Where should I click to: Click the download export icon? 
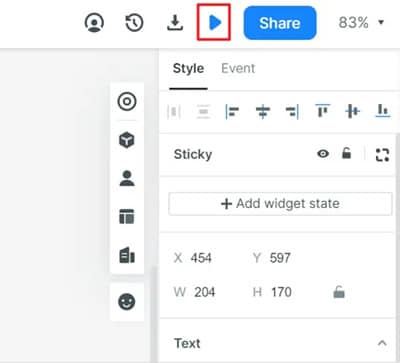tap(175, 23)
